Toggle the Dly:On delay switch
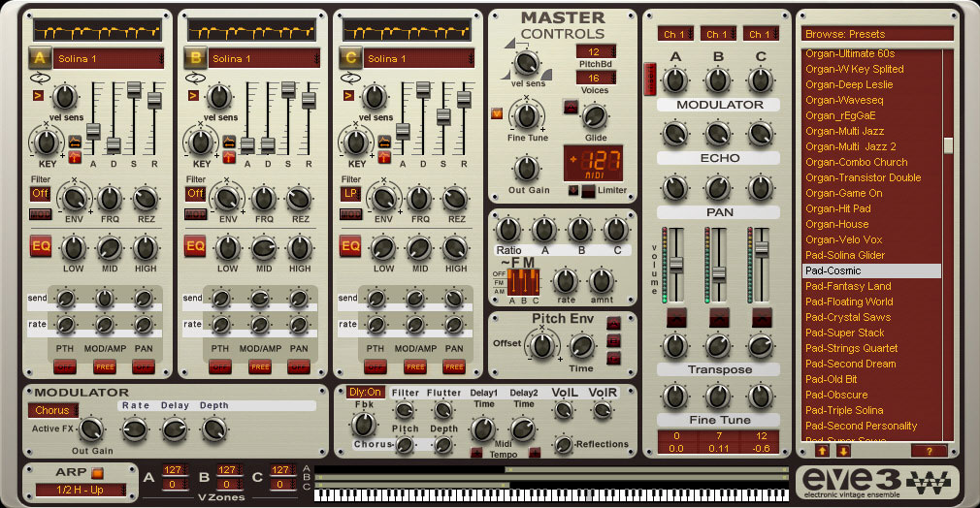Image resolution: width=980 pixels, height=508 pixels. tap(365, 392)
